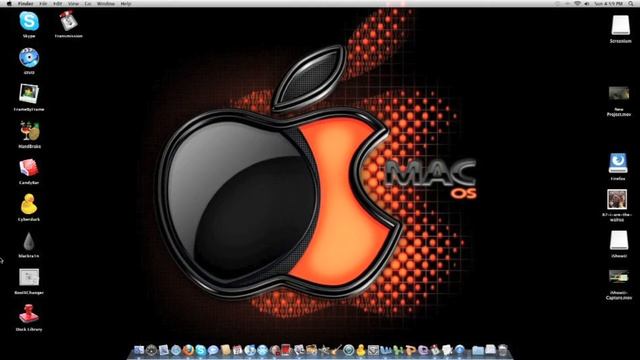Click the clock in the menu bar

(x=608, y=4)
